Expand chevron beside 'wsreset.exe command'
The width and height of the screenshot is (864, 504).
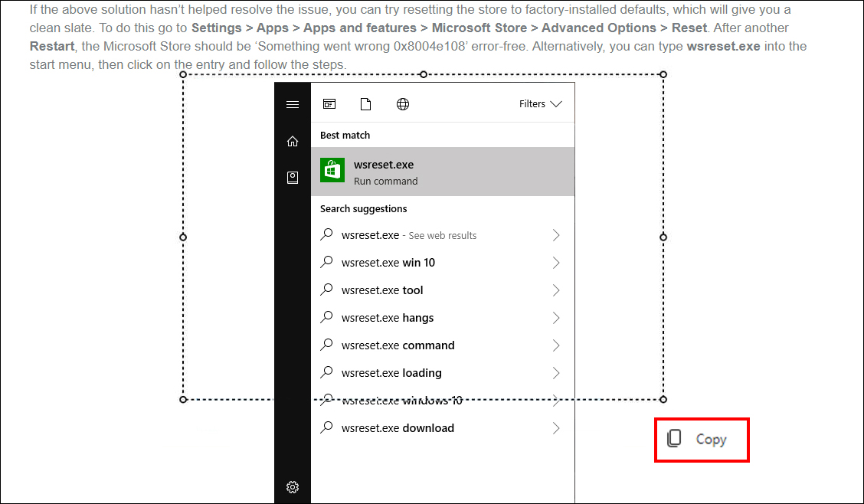(x=556, y=345)
